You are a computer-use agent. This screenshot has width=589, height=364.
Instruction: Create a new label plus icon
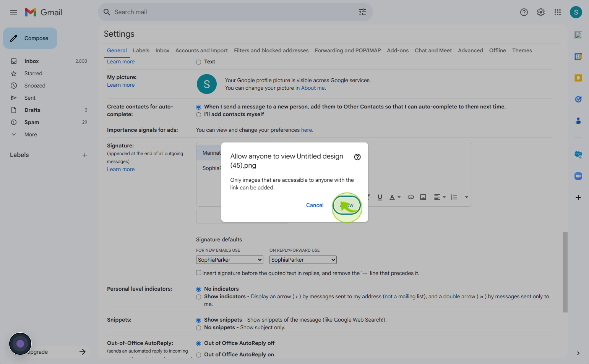(85, 155)
